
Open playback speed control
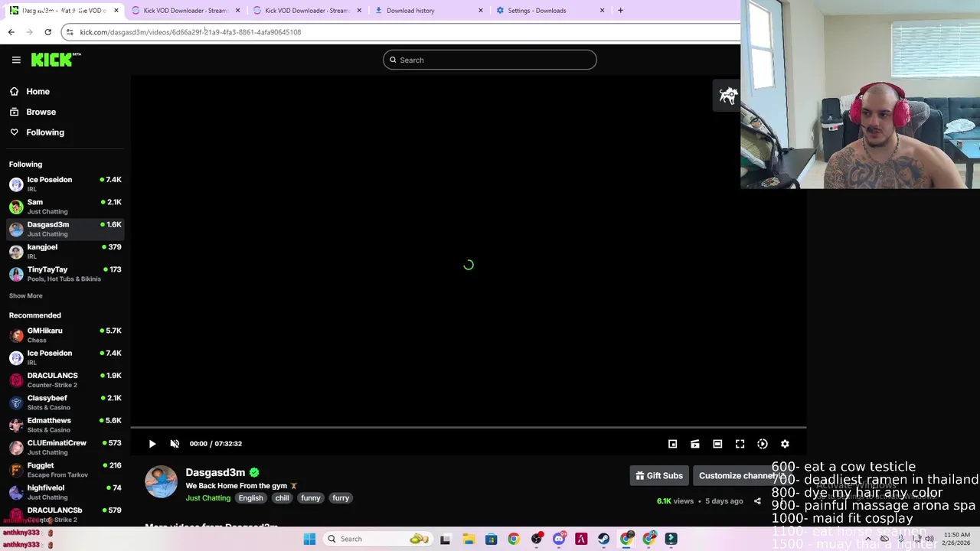[x=763, y=444]
